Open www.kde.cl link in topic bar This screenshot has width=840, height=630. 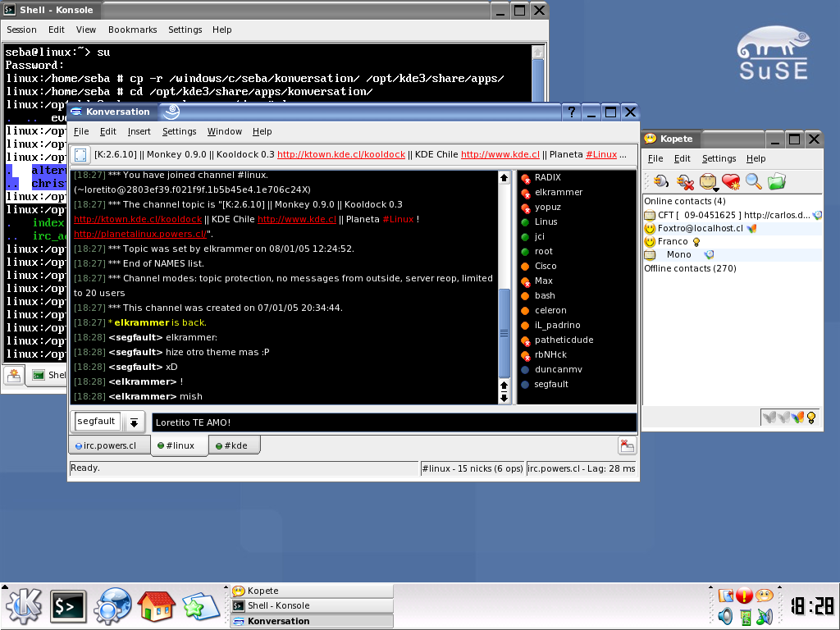pyautogui.click(x=500, y=155)
